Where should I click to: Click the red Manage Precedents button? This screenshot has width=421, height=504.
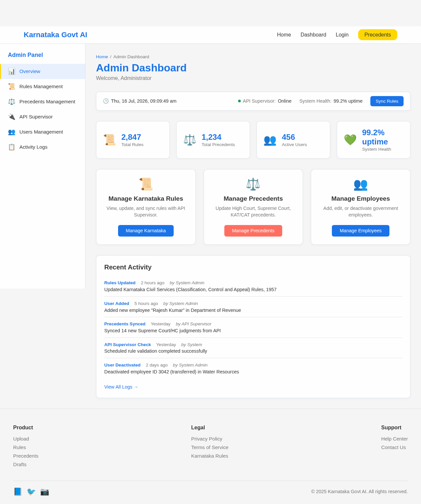point(253,231)
